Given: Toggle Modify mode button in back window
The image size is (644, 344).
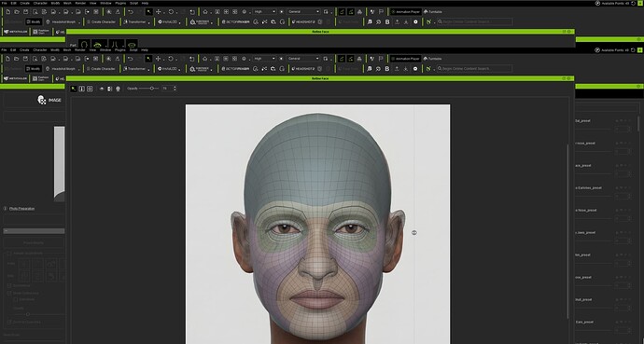Looking at the screenshot, I should tap(34, 21).
